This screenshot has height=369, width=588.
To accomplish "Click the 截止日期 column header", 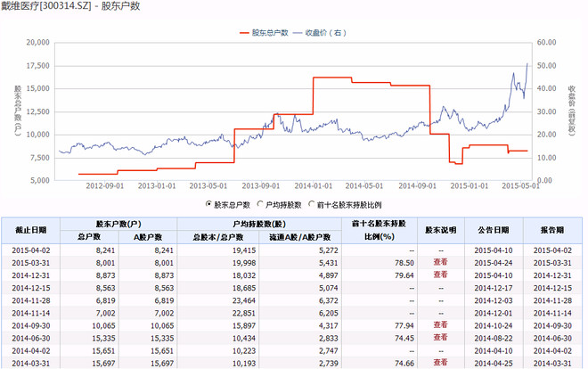I will [31, 230].
